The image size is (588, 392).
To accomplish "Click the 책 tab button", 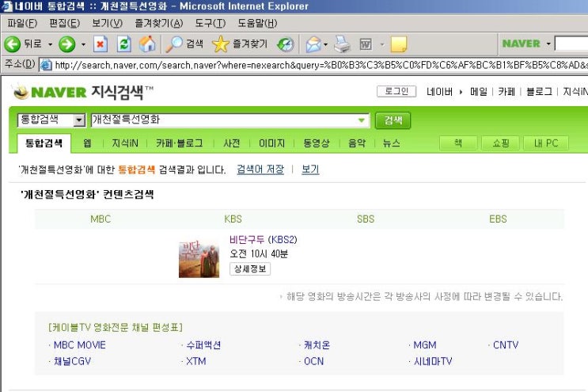I will tap(458, 143).
